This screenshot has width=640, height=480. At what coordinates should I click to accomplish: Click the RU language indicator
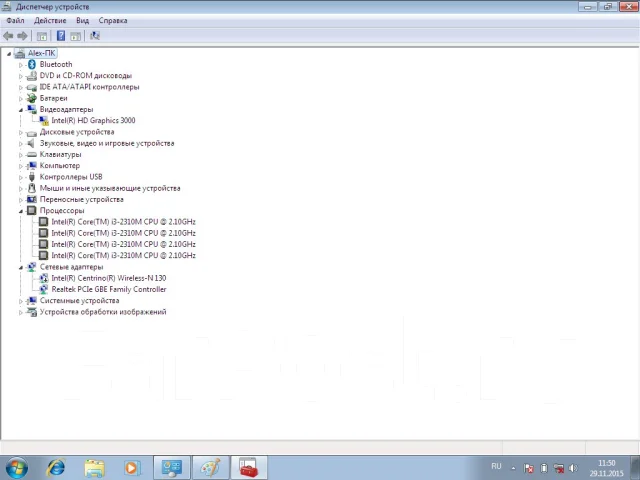[496, 466]
